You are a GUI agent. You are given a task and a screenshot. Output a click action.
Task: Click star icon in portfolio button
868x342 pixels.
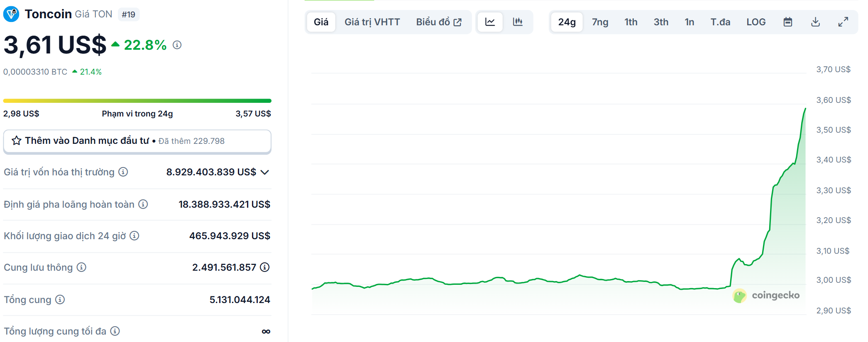(17, 141)
